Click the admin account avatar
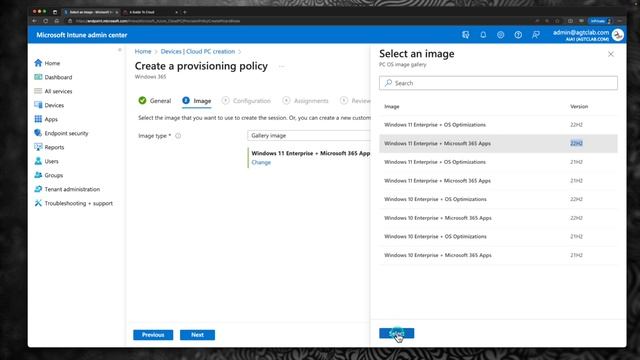Viewport: 640px width, 360px height. 618,35
